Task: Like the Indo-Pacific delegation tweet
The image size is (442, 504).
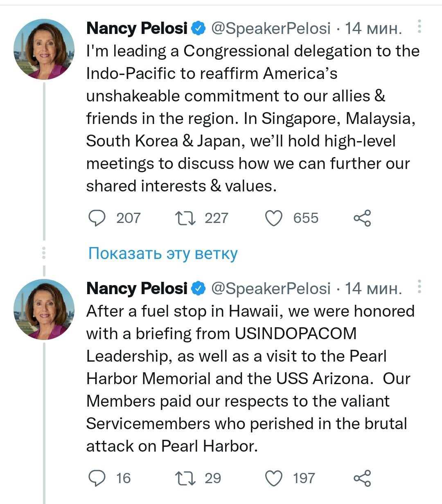Action: coord(274,218)
